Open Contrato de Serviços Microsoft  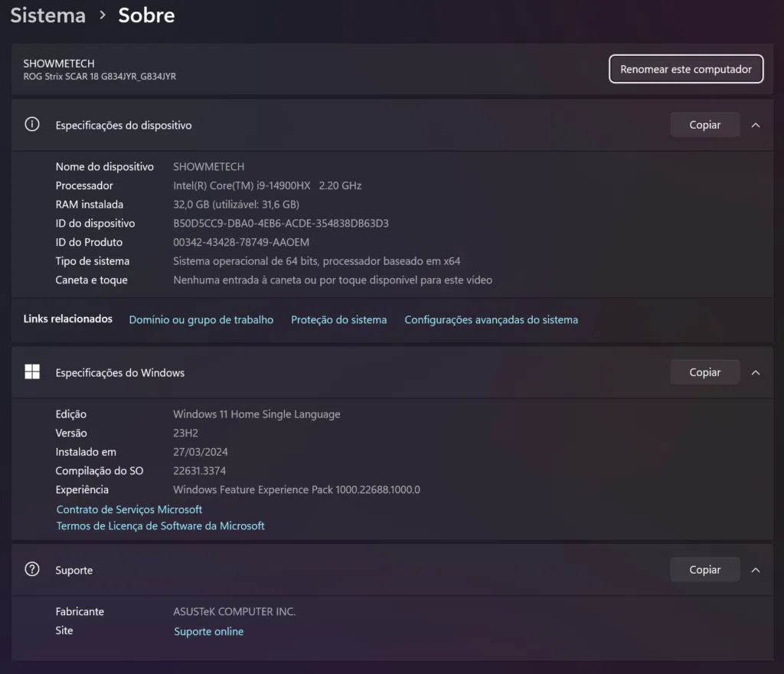coord(129,509)
